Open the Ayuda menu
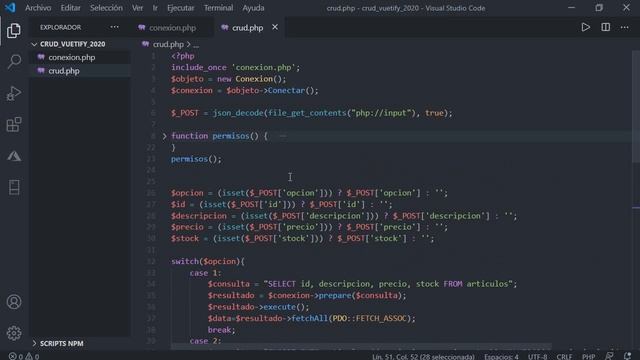 [253, 8]
